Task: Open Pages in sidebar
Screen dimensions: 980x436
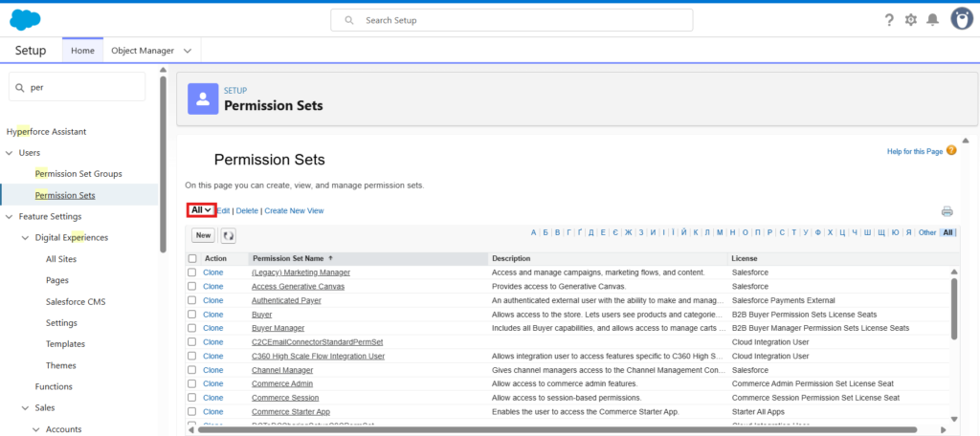Action: [56, 280]
